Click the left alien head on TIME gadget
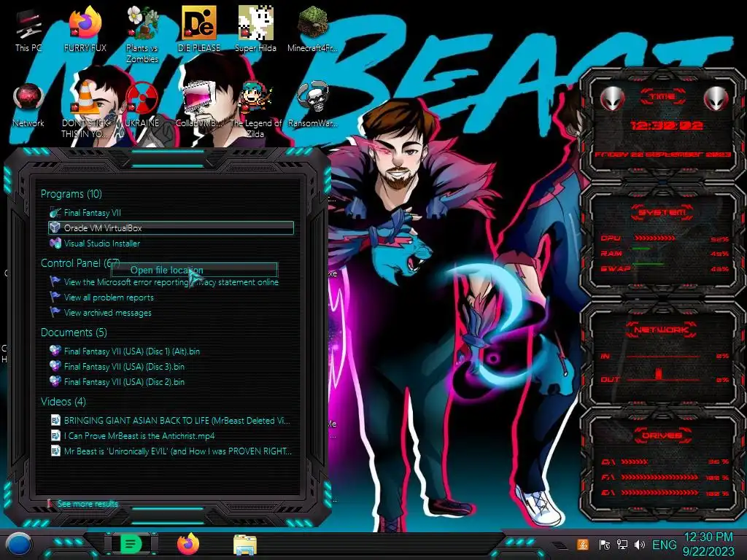Screen dimensions: 747x560 (x=613, y=99)
